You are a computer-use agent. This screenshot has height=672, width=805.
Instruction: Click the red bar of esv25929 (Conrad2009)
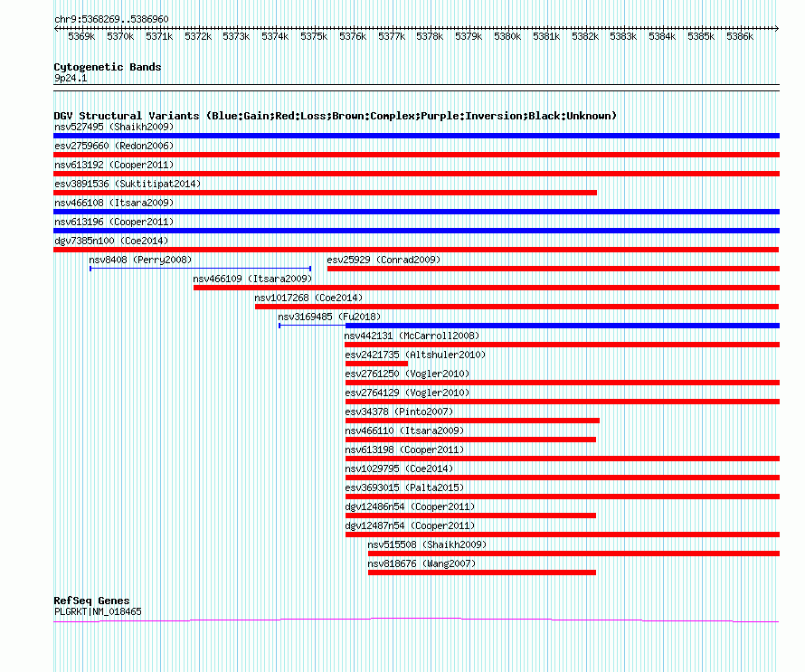554,269
